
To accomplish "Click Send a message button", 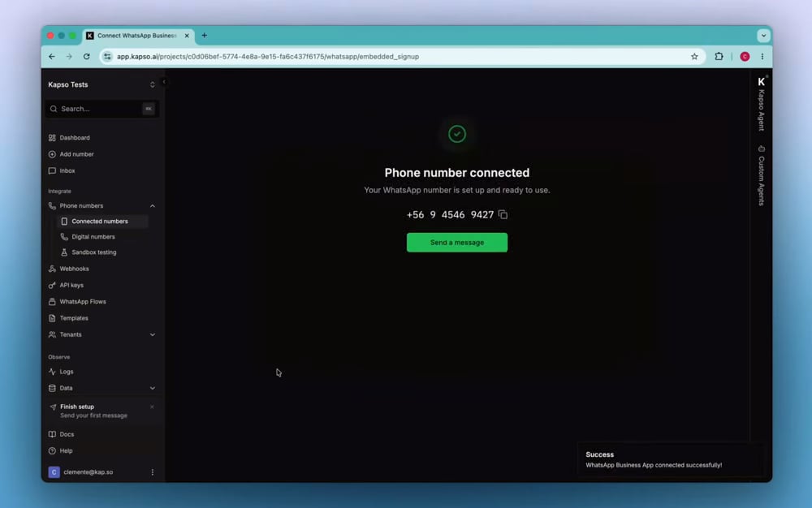I will pos(456,243).
